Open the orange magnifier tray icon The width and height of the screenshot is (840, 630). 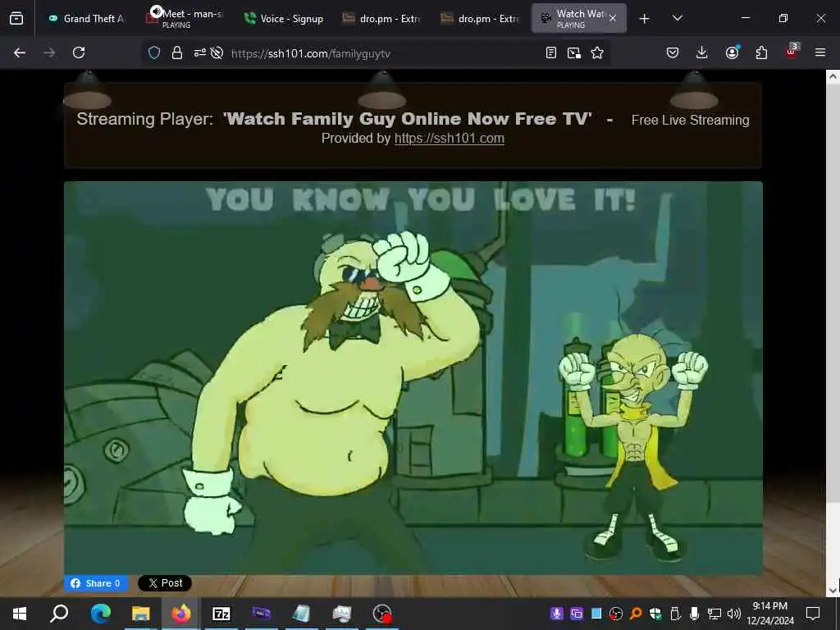pyautogui.click(x=636, y=614)
